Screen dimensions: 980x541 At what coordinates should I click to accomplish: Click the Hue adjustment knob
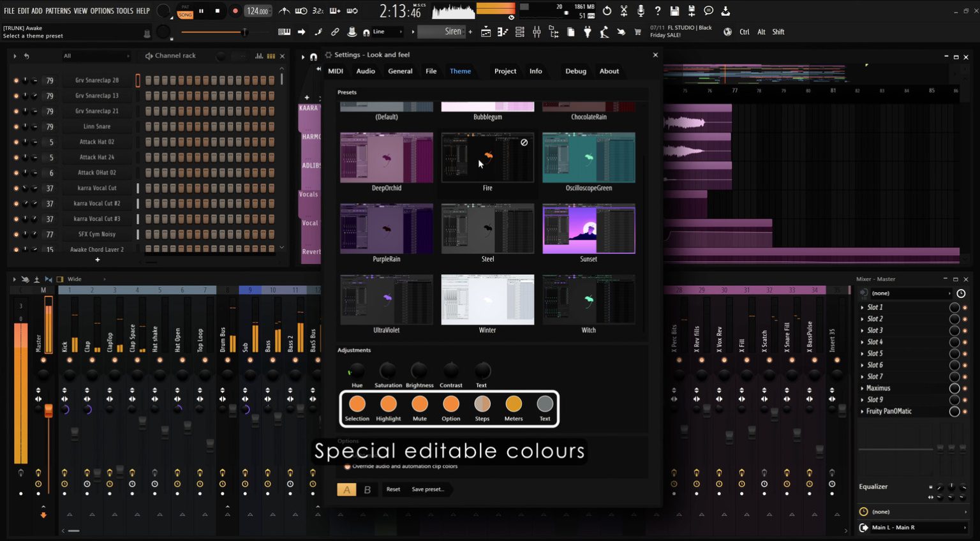357,371
